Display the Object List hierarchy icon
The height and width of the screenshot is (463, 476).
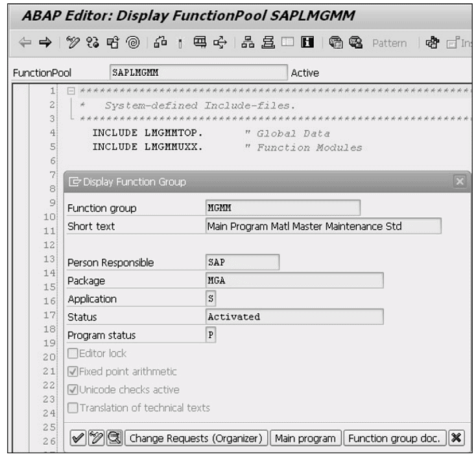[248, 43]
